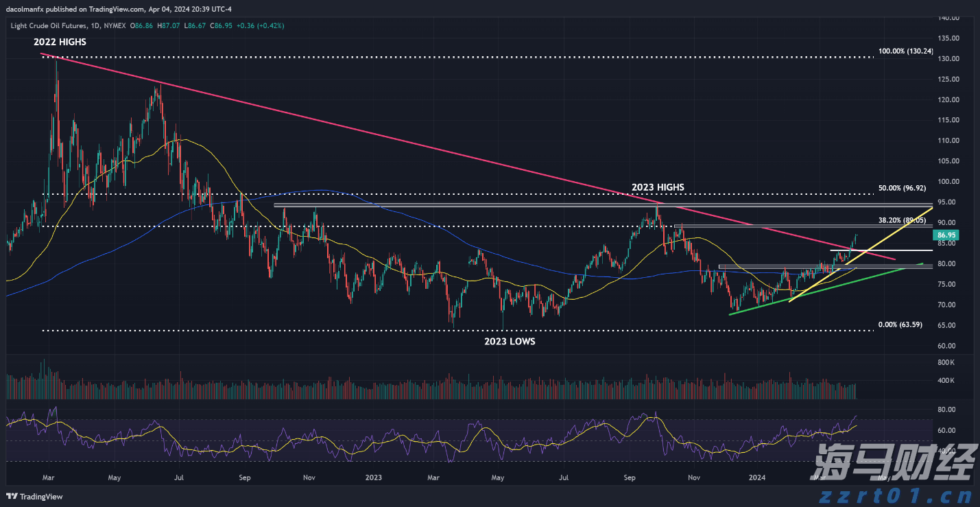Viewport: 980px width, 507px height.
Task: Click the 400K volume axis label
Action: click(x=946, y=380)
